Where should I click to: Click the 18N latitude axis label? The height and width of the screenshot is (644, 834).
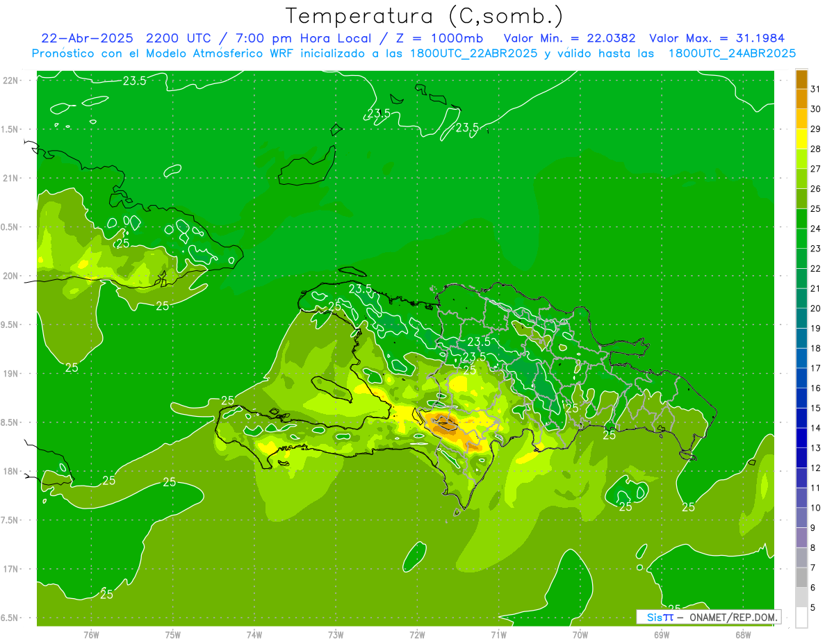pos(12,472)
